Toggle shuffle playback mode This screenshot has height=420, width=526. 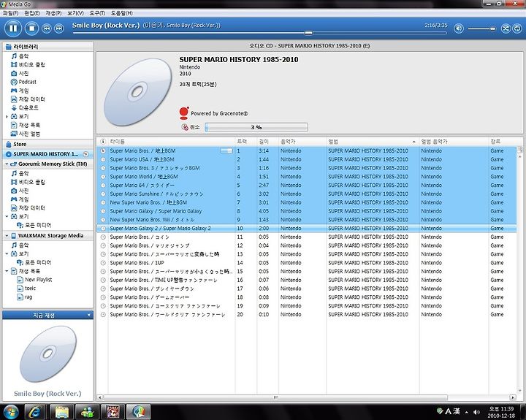coord(506,28)
